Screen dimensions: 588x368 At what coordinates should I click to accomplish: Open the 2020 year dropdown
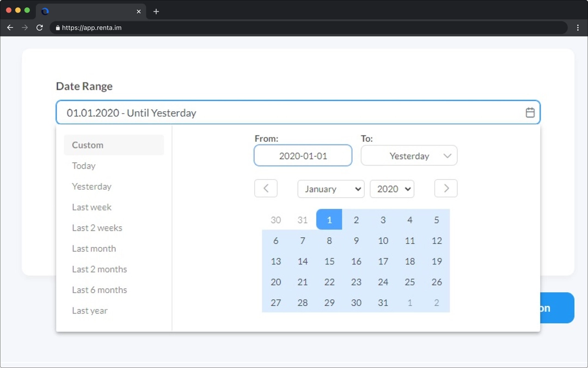point(392,189)
